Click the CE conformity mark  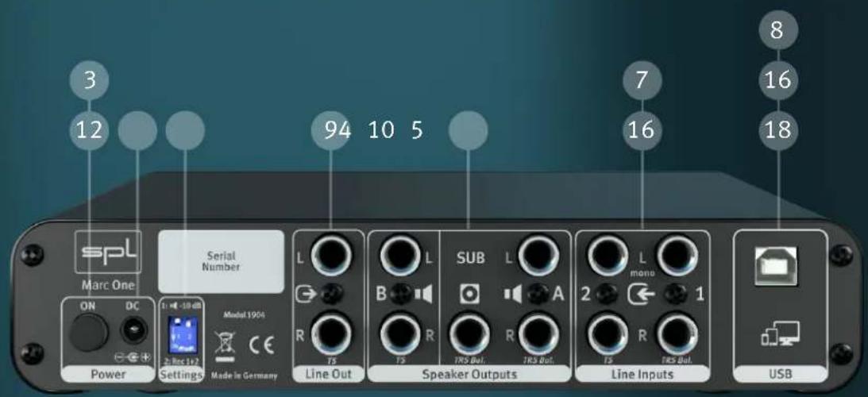pos(260,345)
